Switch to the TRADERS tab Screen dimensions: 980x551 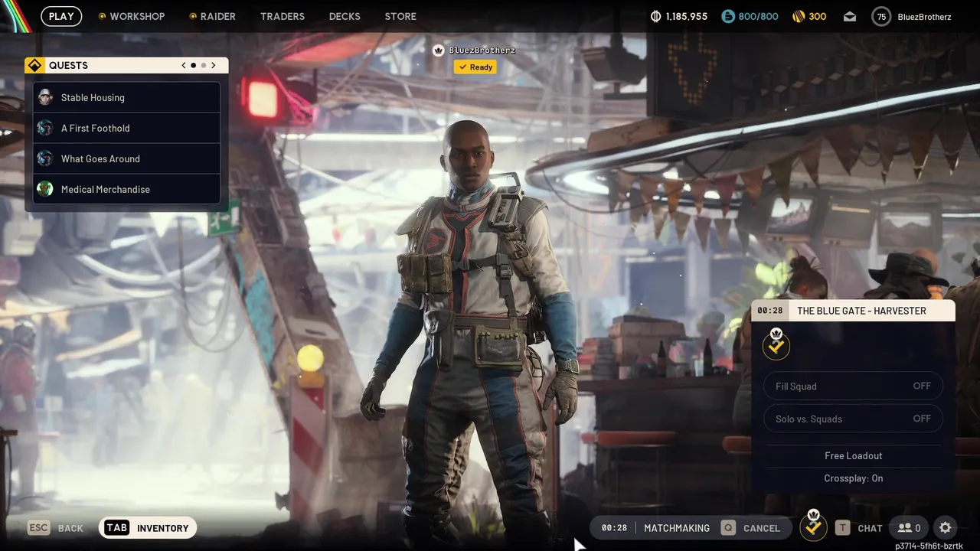(x=283, y=16)
